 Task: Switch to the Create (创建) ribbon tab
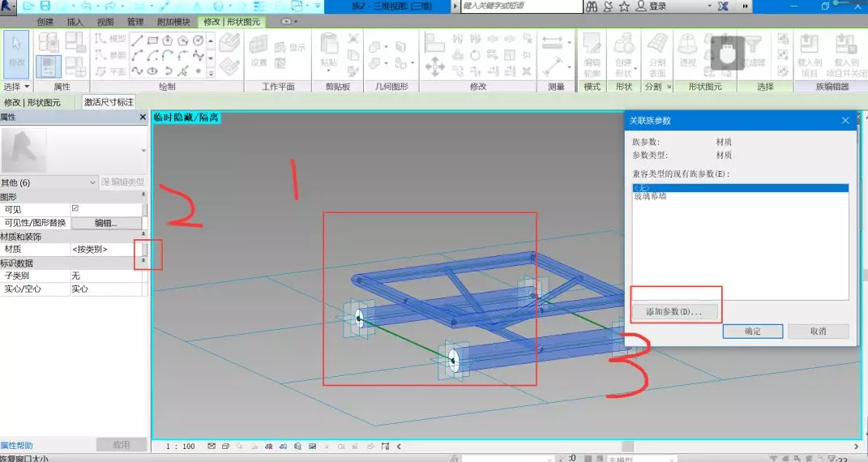pyautogui.click(x=45, y=22)
